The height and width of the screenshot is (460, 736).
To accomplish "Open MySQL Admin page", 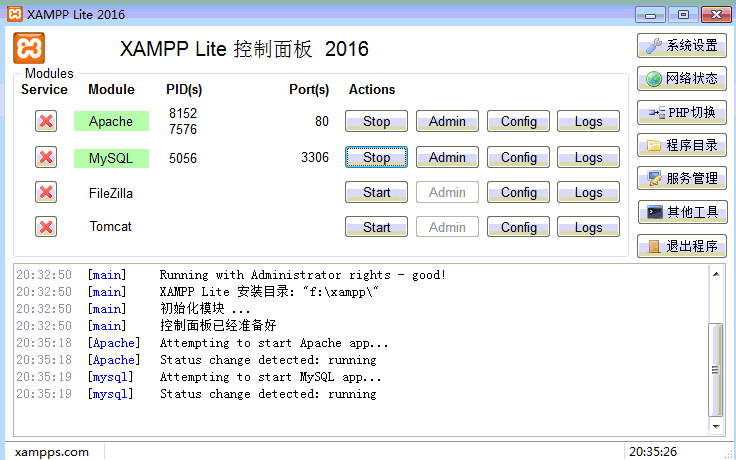I will [447, 157].
